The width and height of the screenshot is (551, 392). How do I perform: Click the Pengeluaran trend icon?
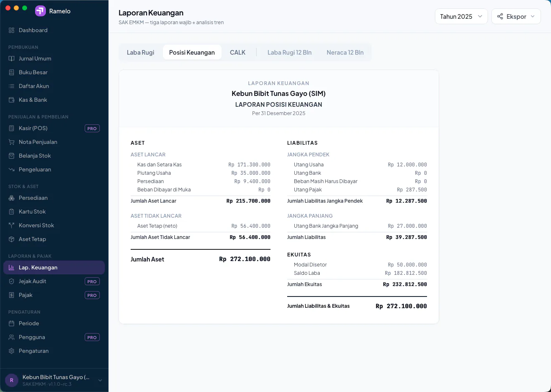[x=11, y=170]
